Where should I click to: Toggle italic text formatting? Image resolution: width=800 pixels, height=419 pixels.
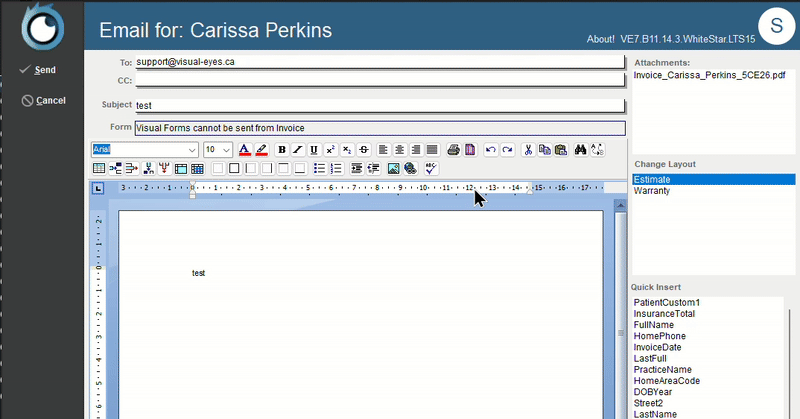[x=297, y=150]
